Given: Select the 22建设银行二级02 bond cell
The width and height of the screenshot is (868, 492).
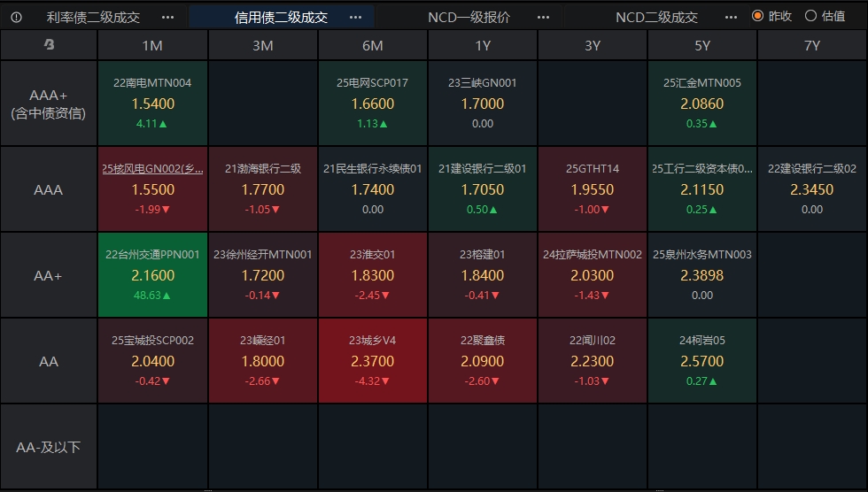Looking at the screenshot, I should [811, 188].
